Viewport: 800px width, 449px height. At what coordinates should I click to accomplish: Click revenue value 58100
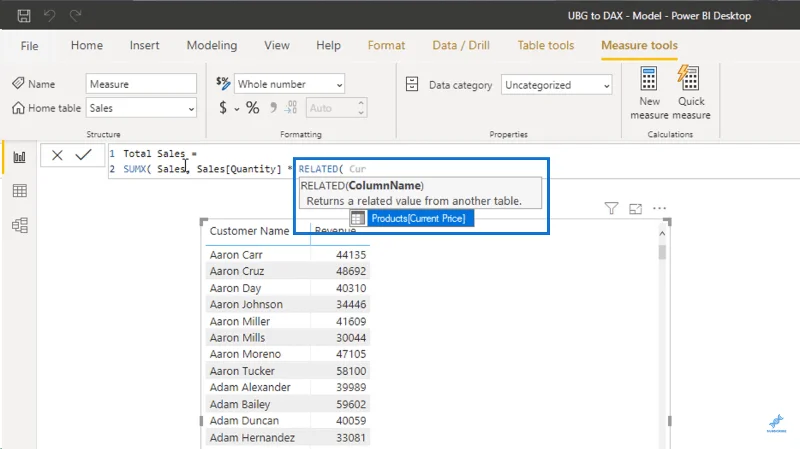click(x=351, y=371)
